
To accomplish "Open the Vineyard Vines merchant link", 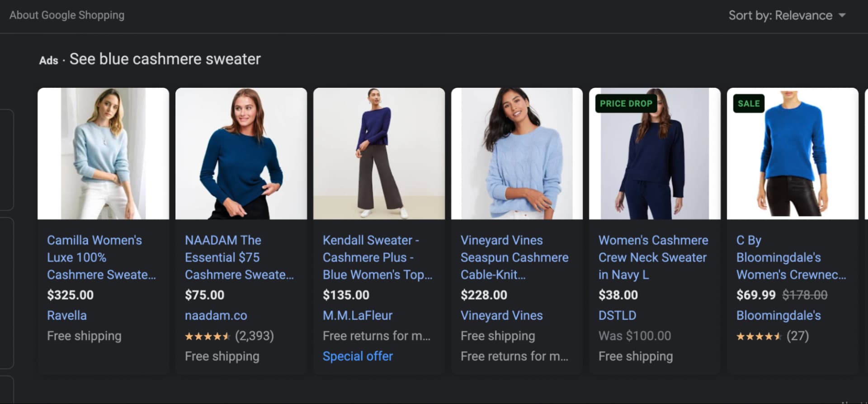I will tap(501, 315).
